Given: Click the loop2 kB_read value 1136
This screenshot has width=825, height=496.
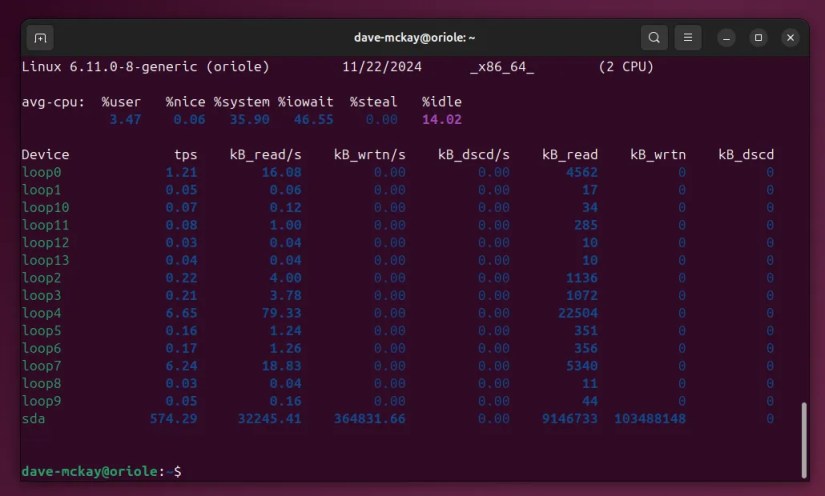Looking at the screenshot, I should pyautogui.click(x=582, y=278).
